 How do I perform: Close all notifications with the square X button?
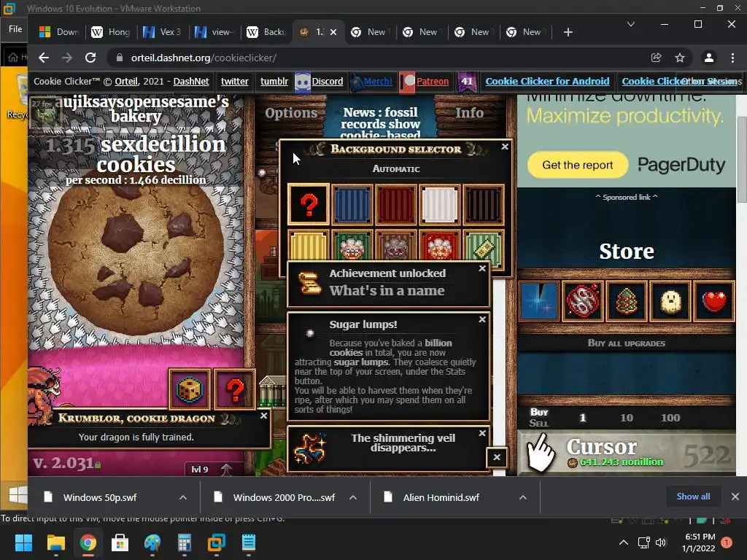496,457
